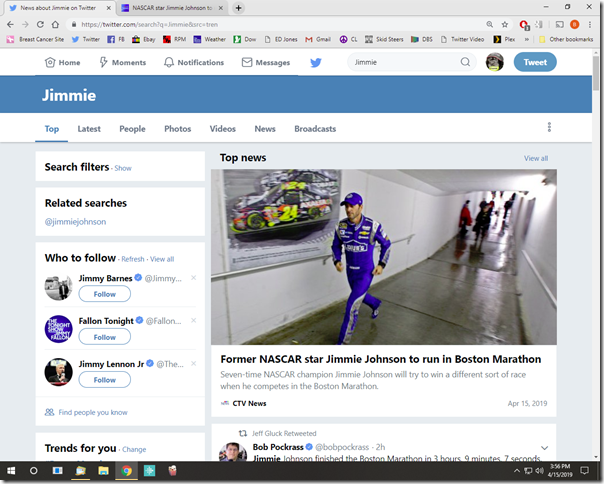Open Jimmie Johnson Boston Marathon headline
This screenshot has width=604, height=484.
tap(381, 359)
